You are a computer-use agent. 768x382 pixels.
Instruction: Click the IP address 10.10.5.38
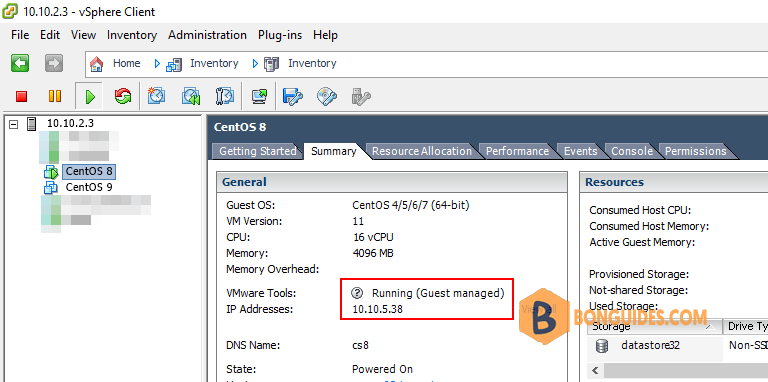coord(377,310)
